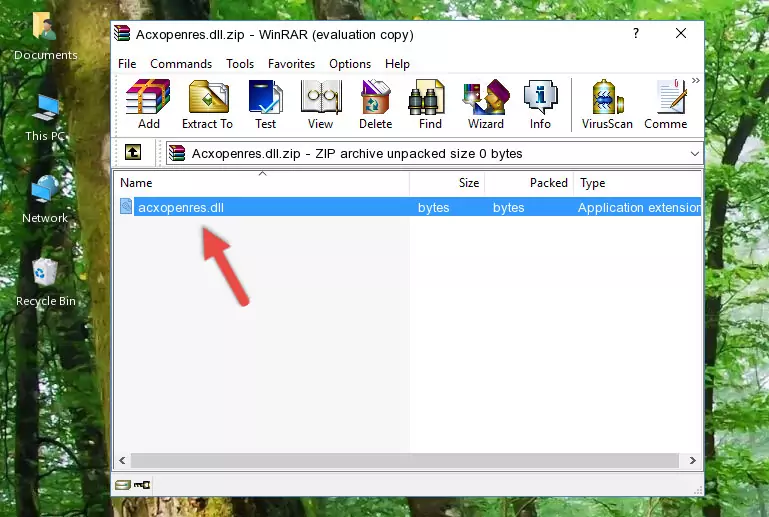Click the Comment toolbar icon
Image resolution: width=769 pixels, height=517 pixels.
pyautogui.click(x=666, y=104)
